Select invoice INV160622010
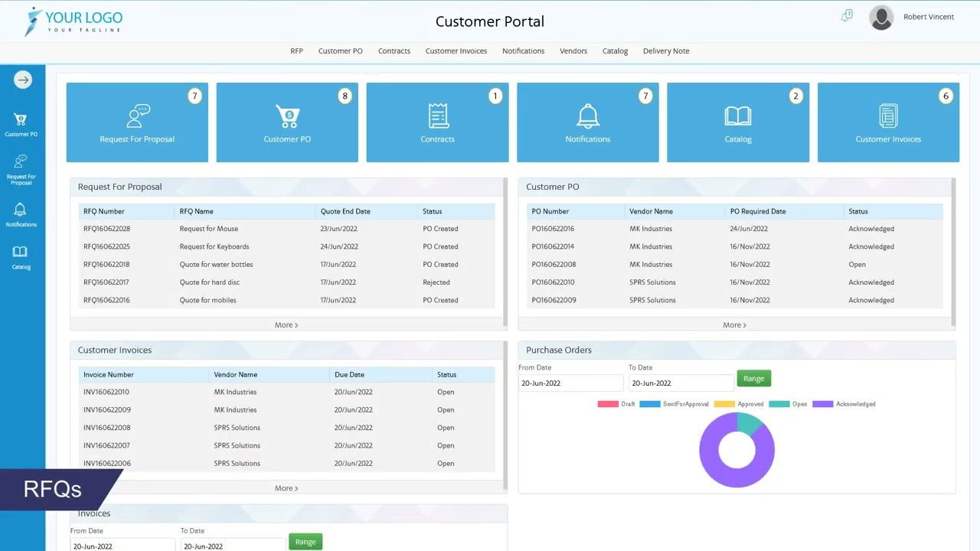This screenshot has height=551, width=980. [x=106, y=392]
